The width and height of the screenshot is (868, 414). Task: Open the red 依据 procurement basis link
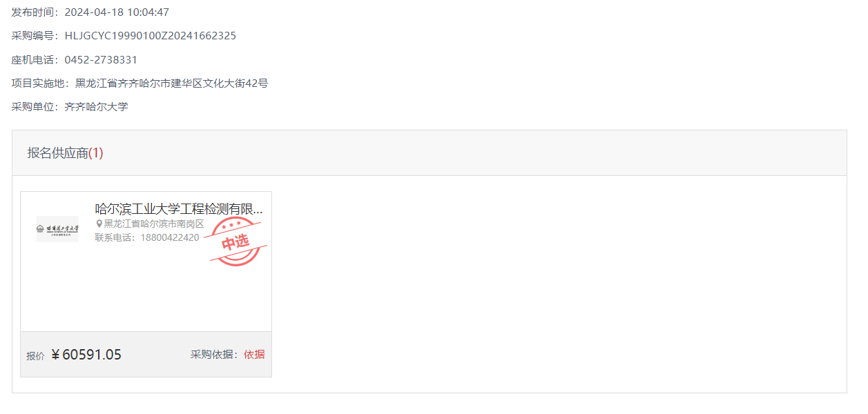[x=254, y=355]
